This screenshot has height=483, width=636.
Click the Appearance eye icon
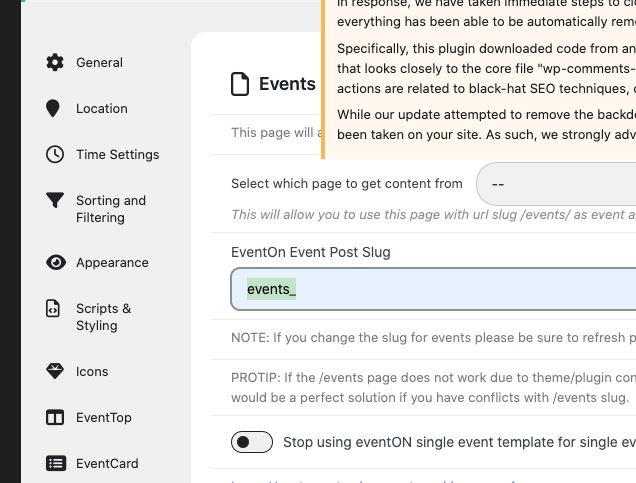click(56, 262)
